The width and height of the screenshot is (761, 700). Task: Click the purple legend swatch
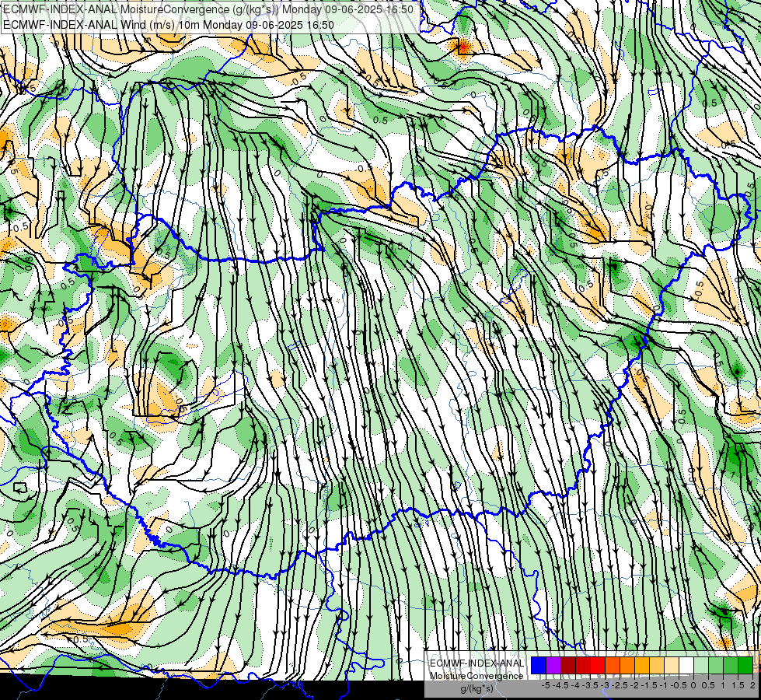[x=553, y=665]
